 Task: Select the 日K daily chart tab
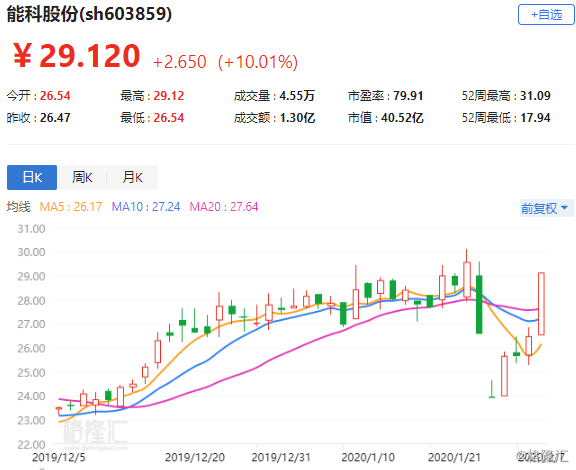coord(32,177)
